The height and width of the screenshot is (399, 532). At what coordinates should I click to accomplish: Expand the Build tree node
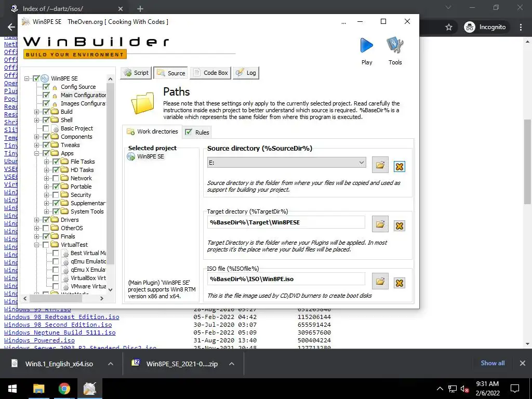[x=37, y=112]
